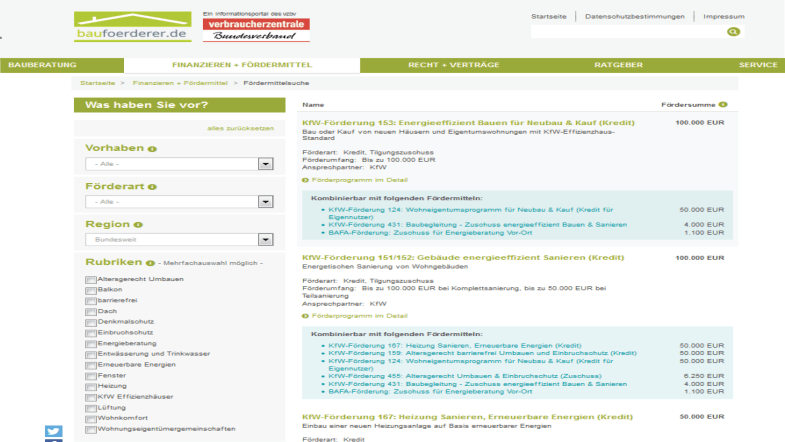Tick the Heizung checkbox
The height and width of the screenshot is (442, 785).
point(91,386)
